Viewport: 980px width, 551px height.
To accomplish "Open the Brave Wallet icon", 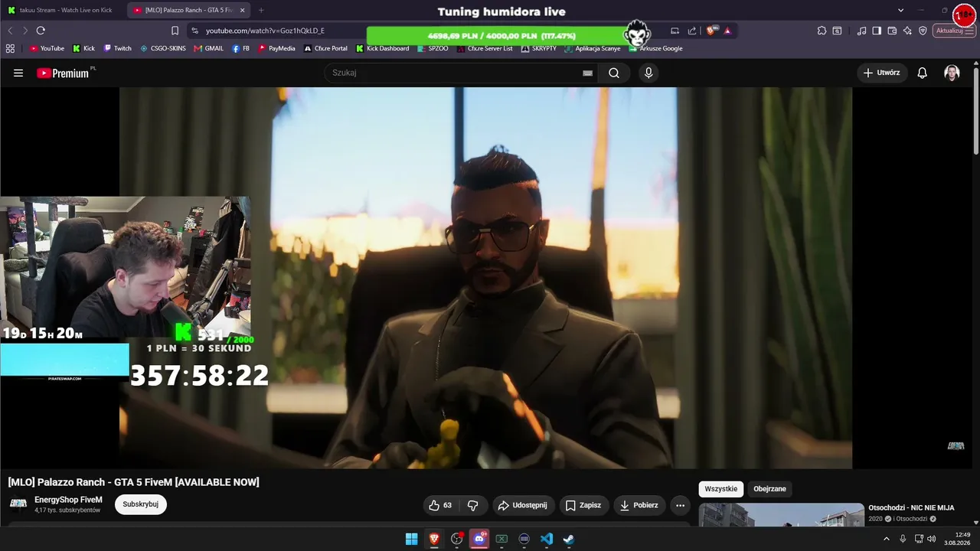I will [892, 31].
